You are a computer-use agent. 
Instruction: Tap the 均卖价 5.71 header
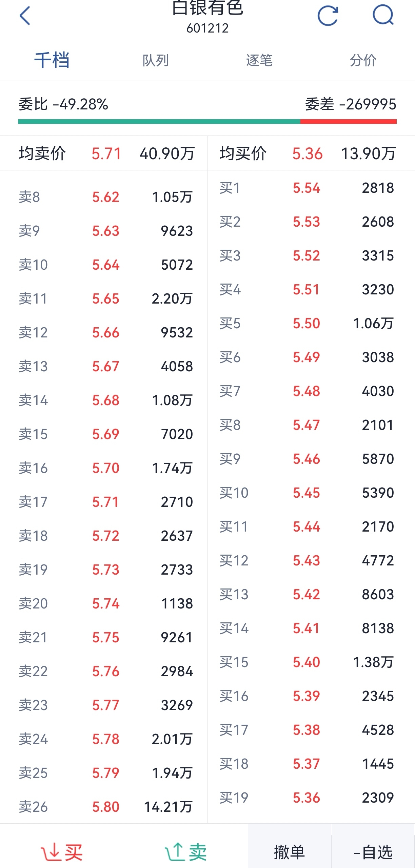[106, 153]
